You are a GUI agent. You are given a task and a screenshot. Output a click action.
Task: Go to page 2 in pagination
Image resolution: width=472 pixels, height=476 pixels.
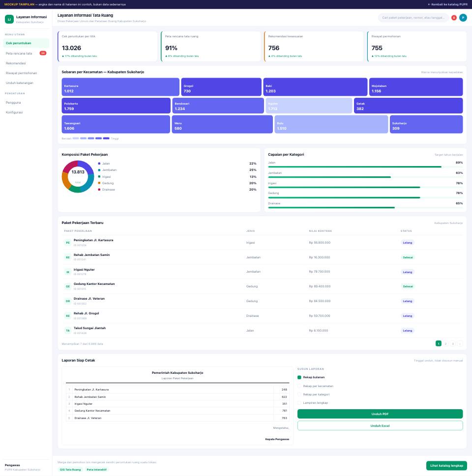(445, 344)
